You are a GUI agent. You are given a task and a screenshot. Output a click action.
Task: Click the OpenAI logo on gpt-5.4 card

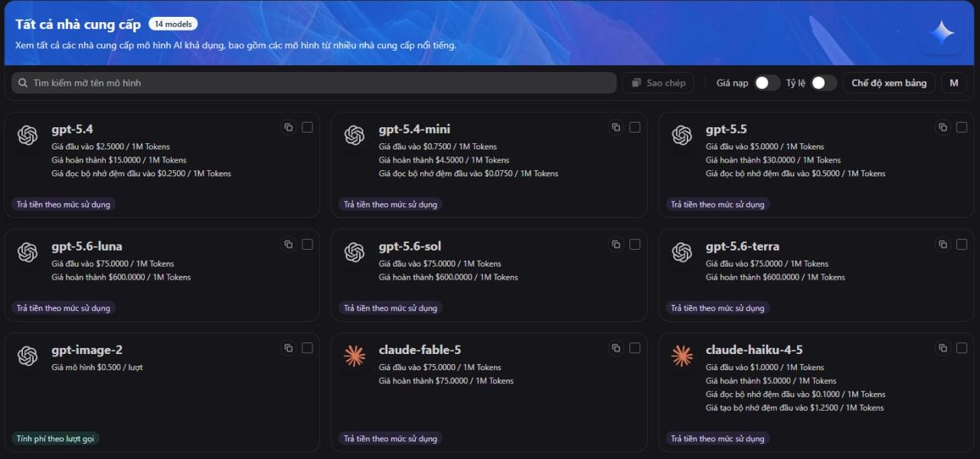tap(28, 135)
